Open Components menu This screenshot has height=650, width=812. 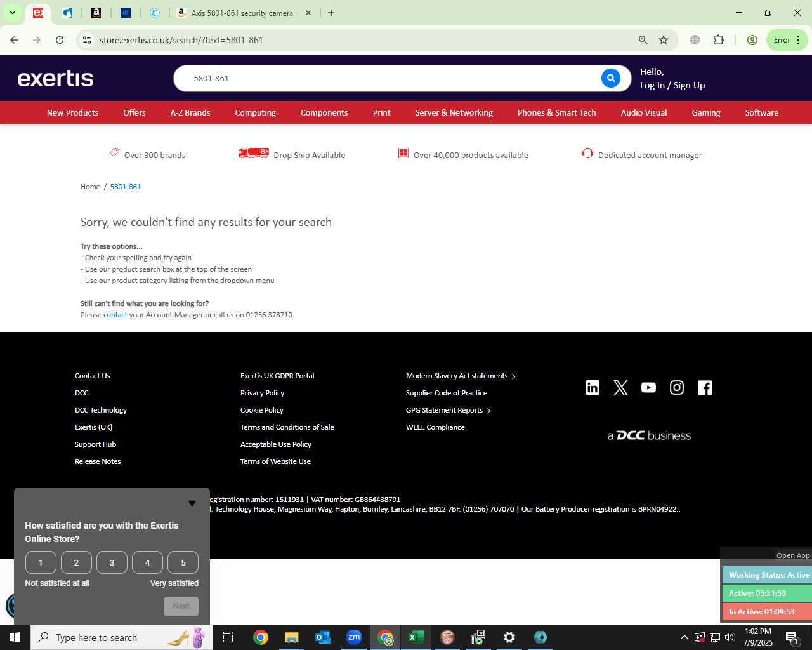click(324, 112)
